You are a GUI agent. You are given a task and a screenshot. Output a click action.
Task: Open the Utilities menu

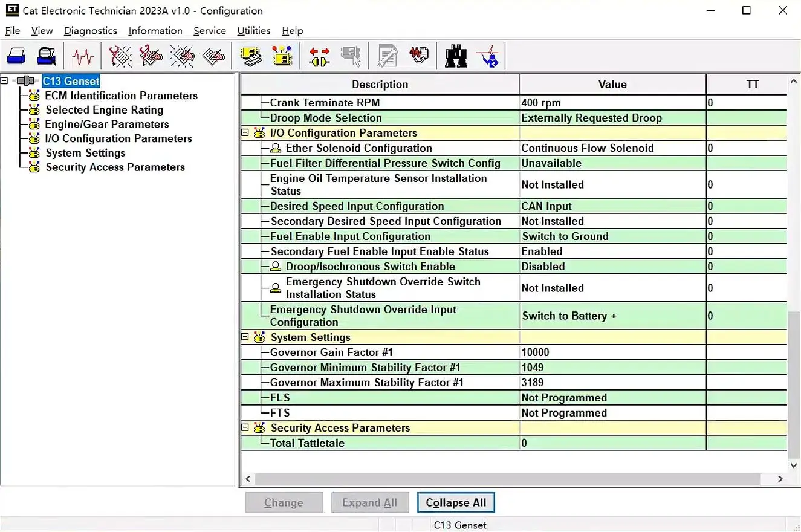pyautogui.click(x=254, y=31)
